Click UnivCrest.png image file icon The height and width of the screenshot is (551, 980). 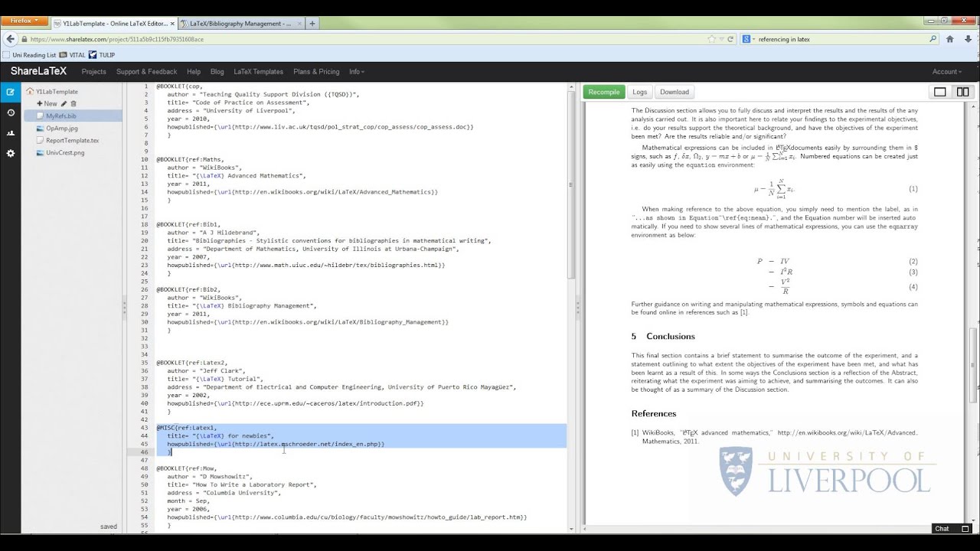[40, 153]
